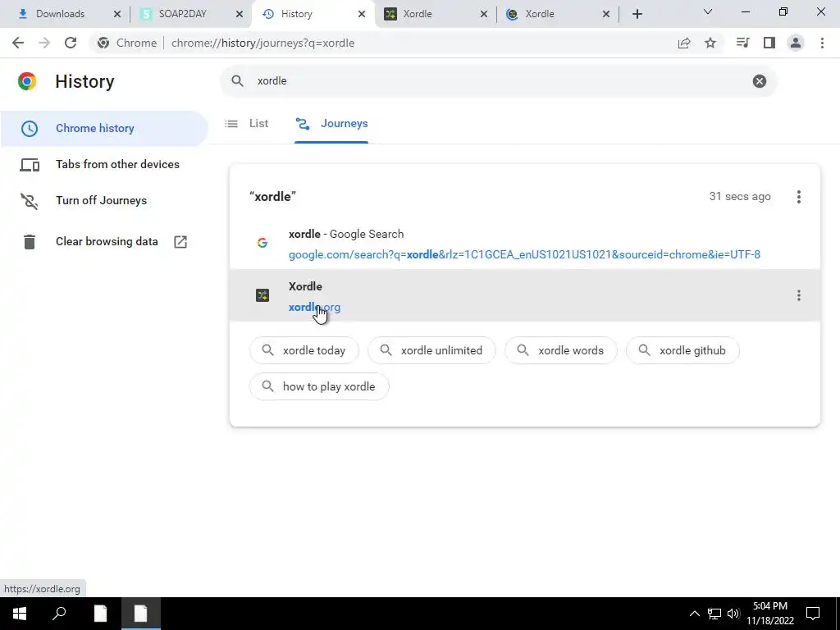
Task: Click the search magnifier icon in History
Action: point(237,81)
